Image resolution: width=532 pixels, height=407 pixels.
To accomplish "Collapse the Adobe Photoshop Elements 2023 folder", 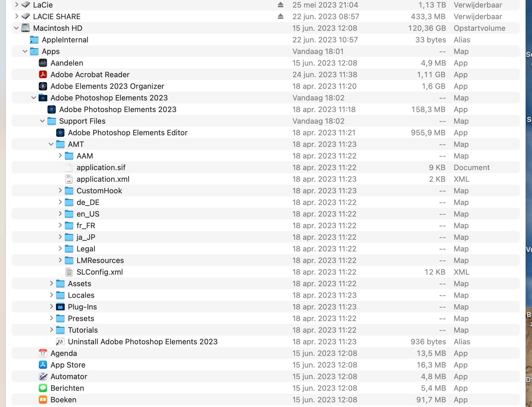I will click(34, 98).
